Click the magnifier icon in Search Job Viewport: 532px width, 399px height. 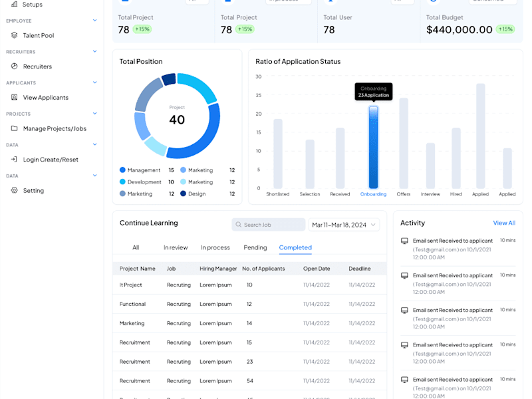239,225
